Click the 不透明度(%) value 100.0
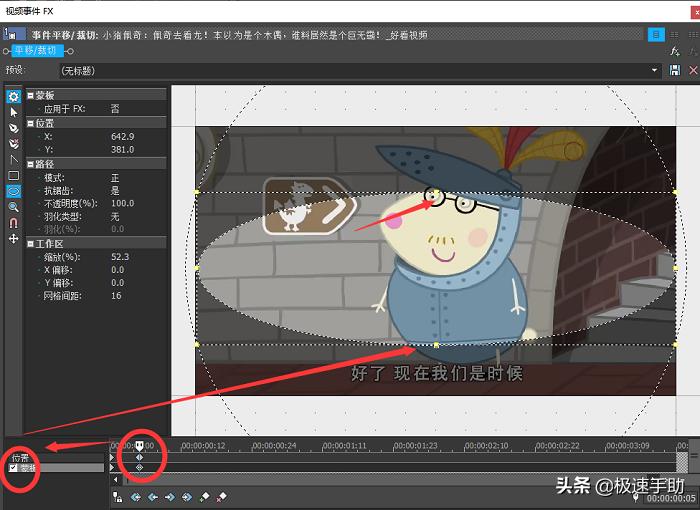This screenshot has height=510, width=700. pyautogui.click(x=122, y=203)
